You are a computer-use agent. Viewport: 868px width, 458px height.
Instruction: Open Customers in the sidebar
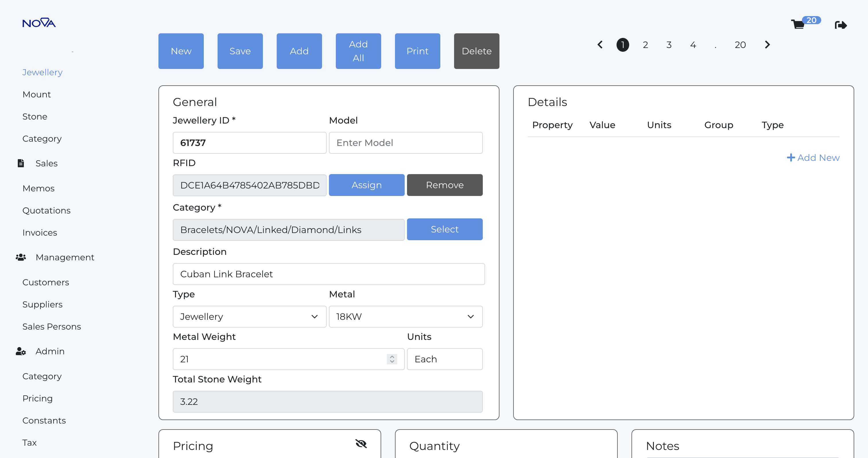coord(45,282)
